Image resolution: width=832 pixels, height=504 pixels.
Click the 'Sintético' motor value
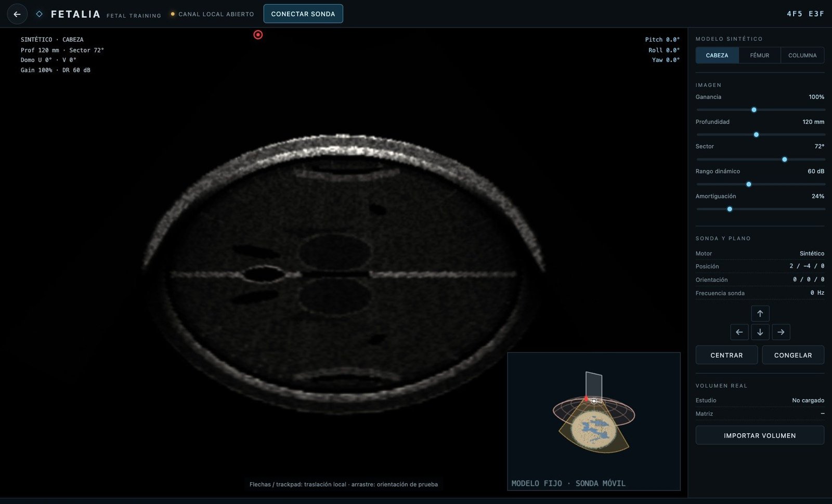pos(812,253)
